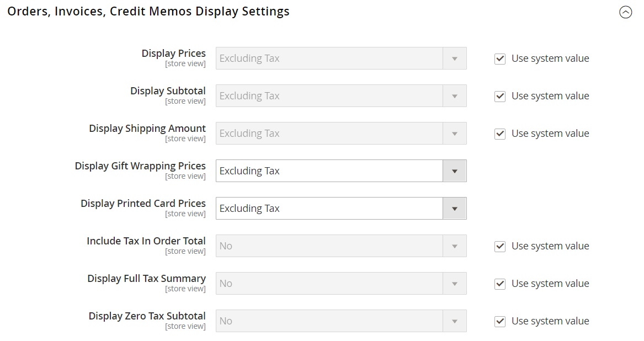Click the Display Full Tax Summary dropdown
The width and height of the screenshot is (644, 341).
pyautogui.click(x=341, y=283)
